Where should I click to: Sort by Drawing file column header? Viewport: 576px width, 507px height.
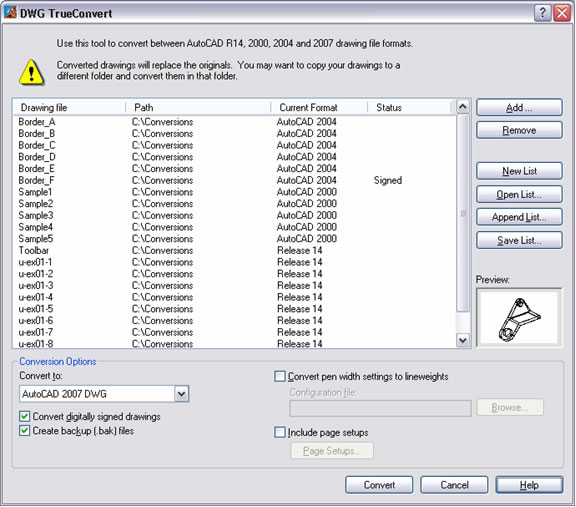click(69, 108)
